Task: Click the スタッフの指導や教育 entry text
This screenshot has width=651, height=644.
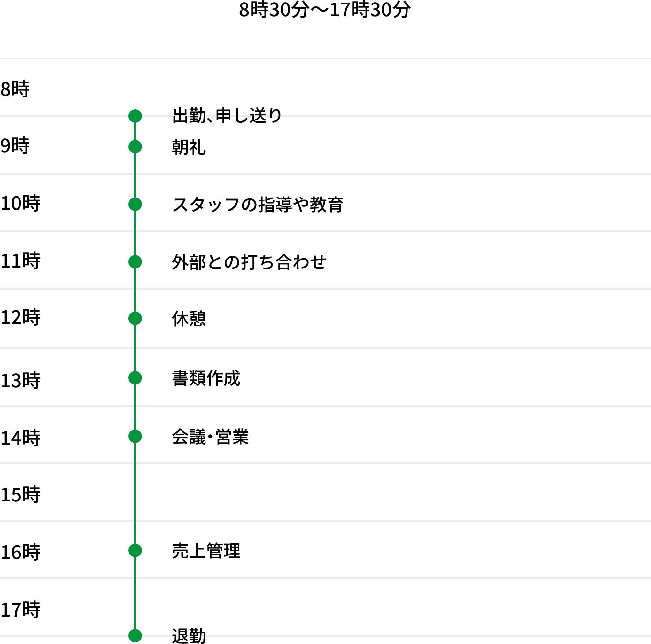Action: 258,205
